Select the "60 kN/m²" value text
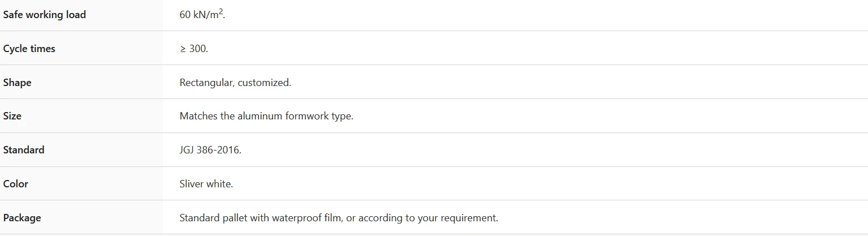 click(202, 14)
